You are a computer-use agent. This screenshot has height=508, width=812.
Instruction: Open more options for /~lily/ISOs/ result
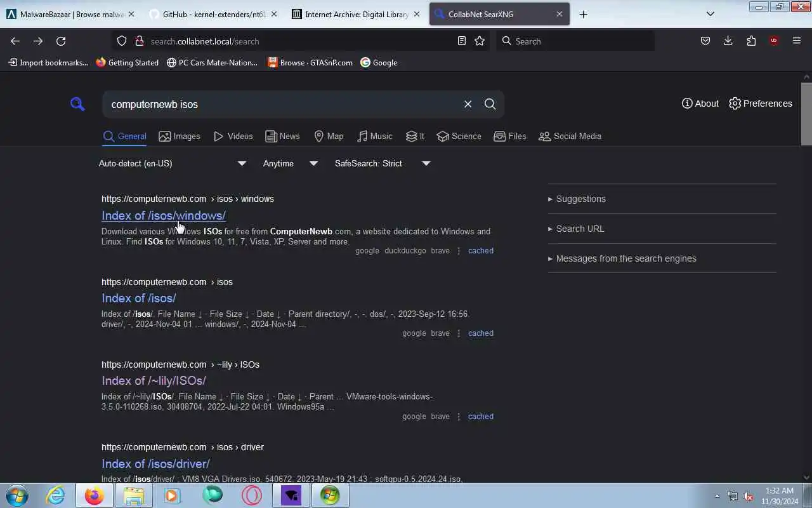459,417
